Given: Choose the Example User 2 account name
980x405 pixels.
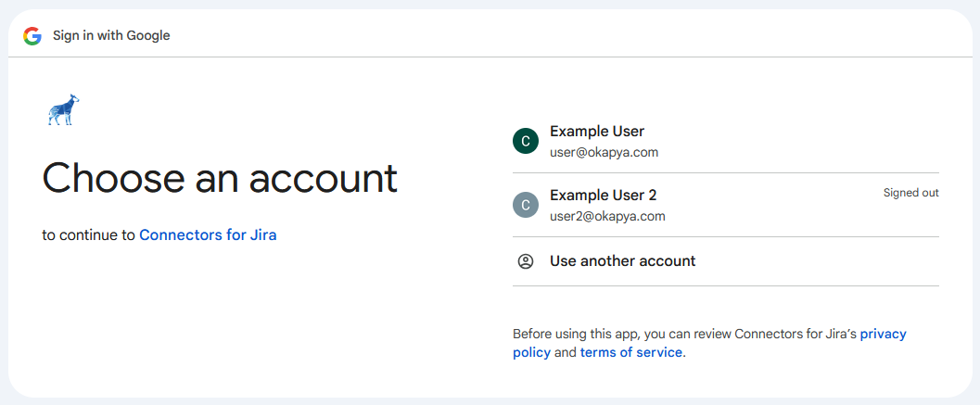Looking at the screenshot, I should [603, 196].
